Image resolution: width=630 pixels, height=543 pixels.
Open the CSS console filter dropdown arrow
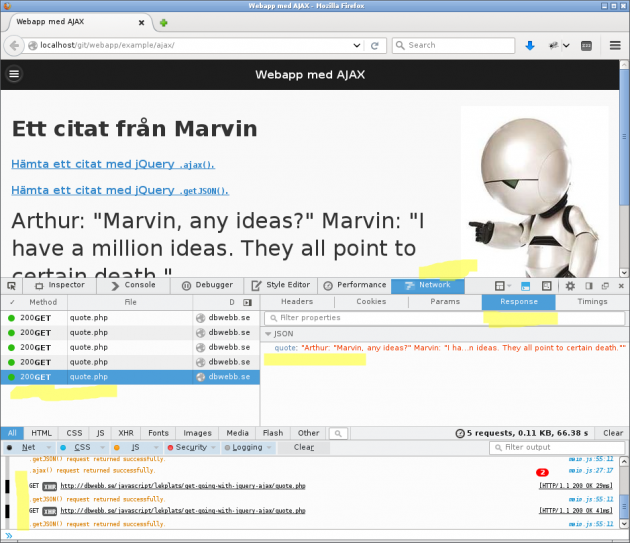coord(102,448)
